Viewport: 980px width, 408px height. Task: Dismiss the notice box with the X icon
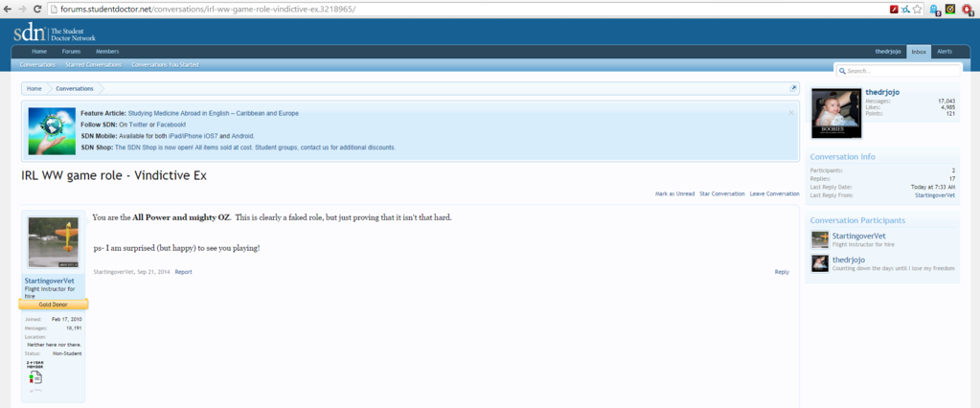pyautogui.click(x=791, y=113)
